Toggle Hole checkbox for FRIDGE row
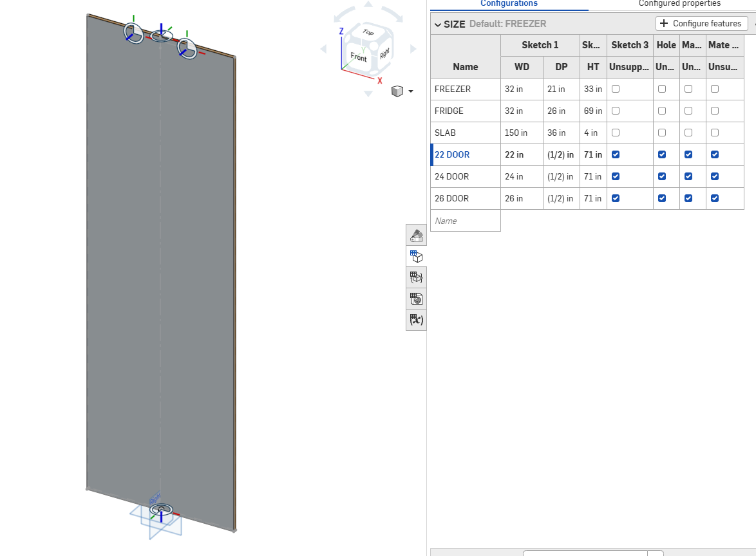This screenshot has width=756, height=556. pos(662,111)
